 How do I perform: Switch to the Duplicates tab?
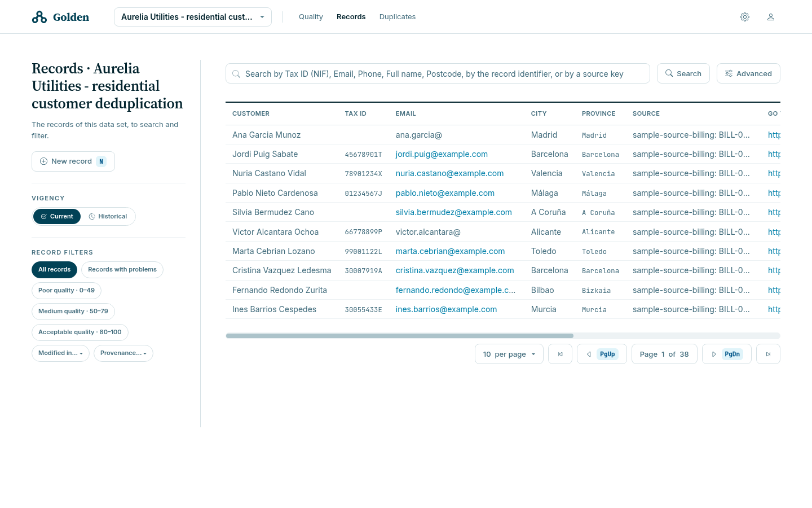(398, 17)
